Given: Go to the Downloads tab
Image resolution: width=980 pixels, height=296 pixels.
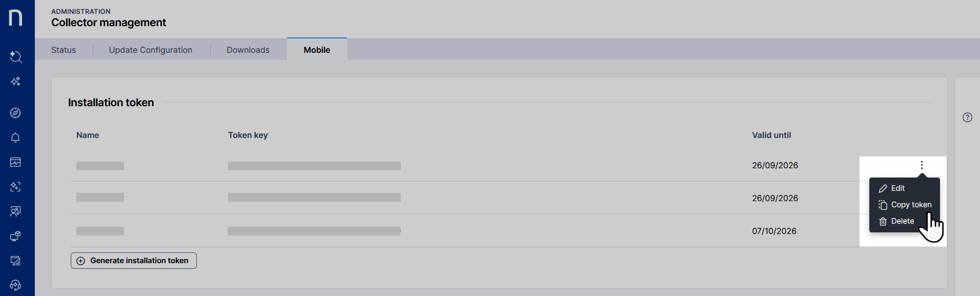Looking at the screenshot, I should coord(248,50).
